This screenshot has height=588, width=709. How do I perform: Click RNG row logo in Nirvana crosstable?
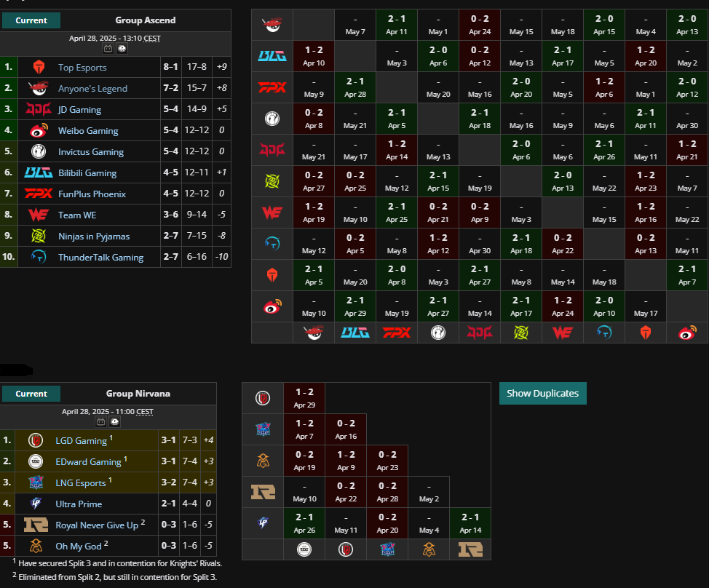[x=263, y=492]
